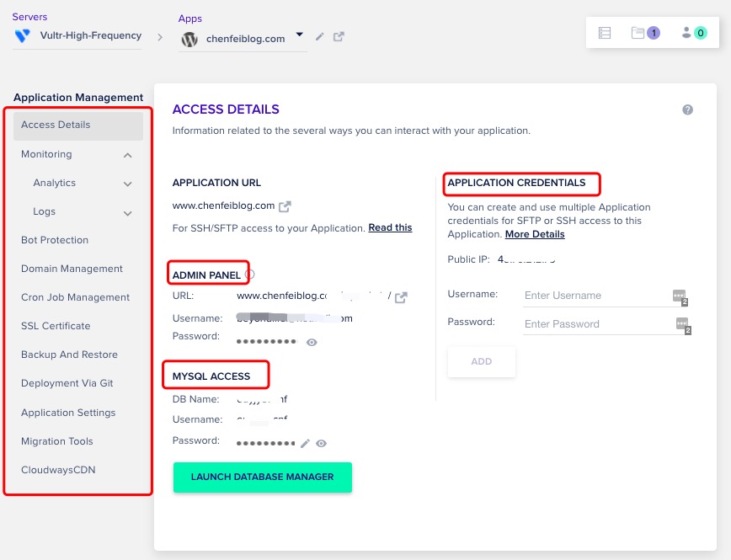Viewport: 731px width, 560px height.
Task: Edit app name with the pencil icon
Action: (x=319, y=36)
